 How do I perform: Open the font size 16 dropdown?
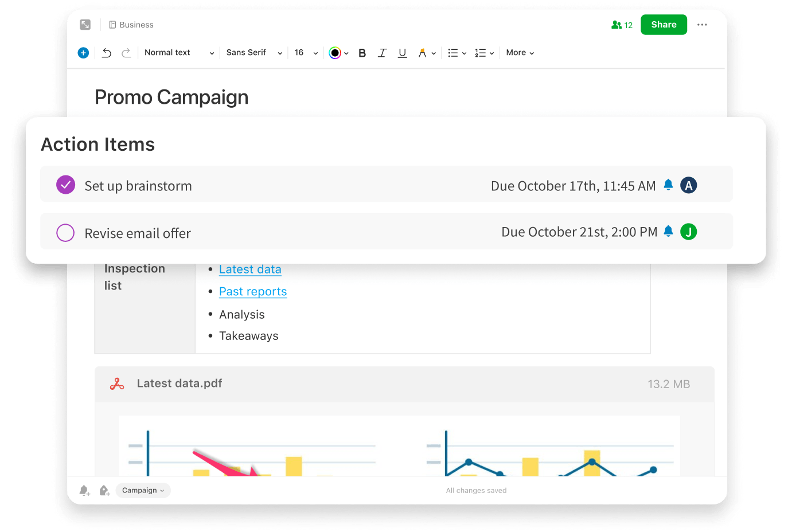[306, 53]
